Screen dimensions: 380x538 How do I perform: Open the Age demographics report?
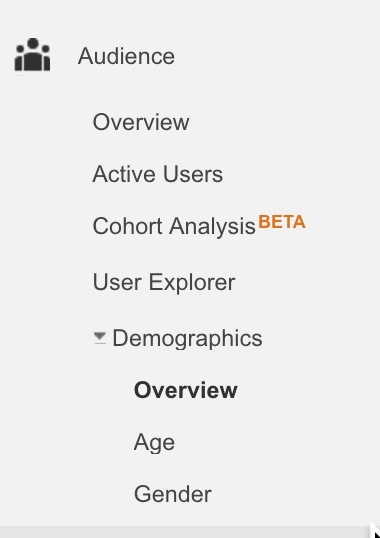tap(154, 443)
